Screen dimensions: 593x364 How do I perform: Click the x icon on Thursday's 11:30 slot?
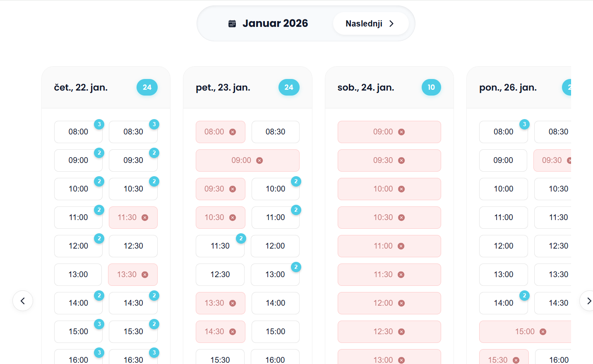tap(145, 218)
